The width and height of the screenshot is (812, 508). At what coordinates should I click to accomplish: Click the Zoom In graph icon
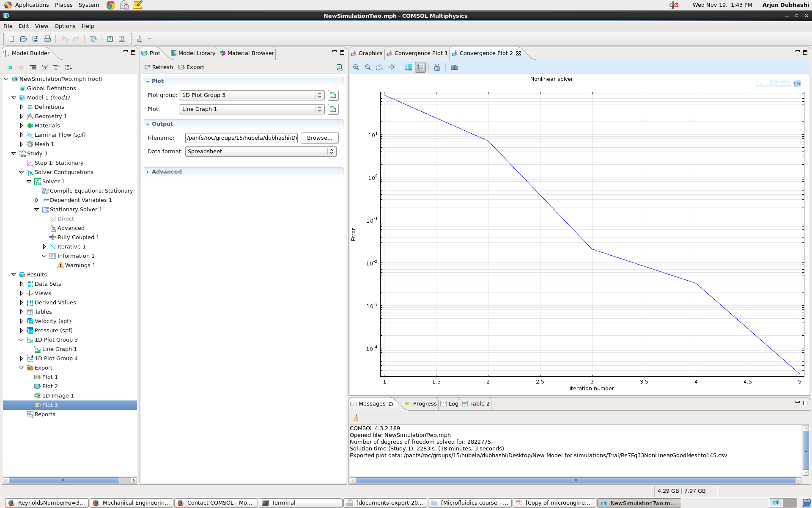(x=356, y=67)
